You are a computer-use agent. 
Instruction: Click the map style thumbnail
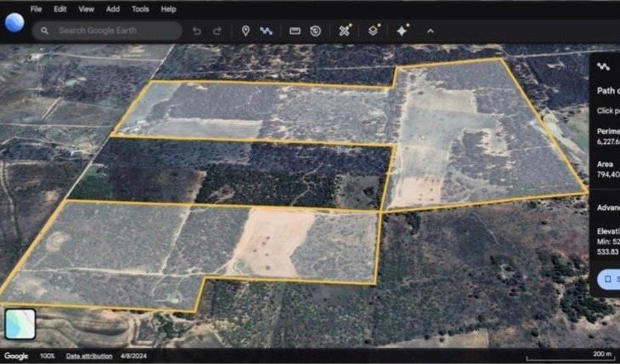point(20,323)
